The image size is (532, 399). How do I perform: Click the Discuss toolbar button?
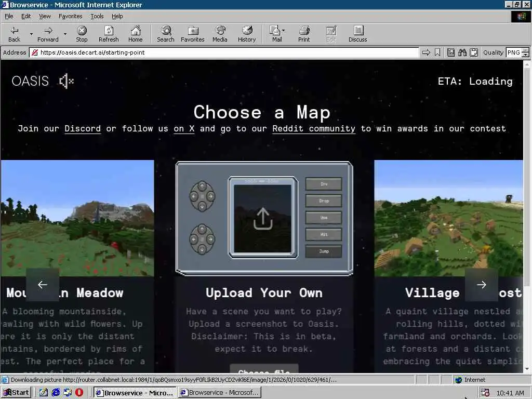tap(357, 34)
